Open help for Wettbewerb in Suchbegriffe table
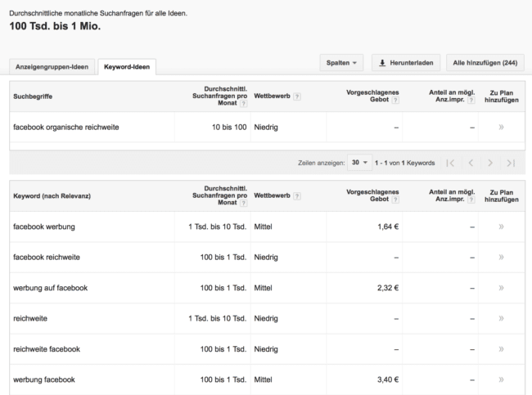This screenshot has width=532, height=395. point(297,97)
